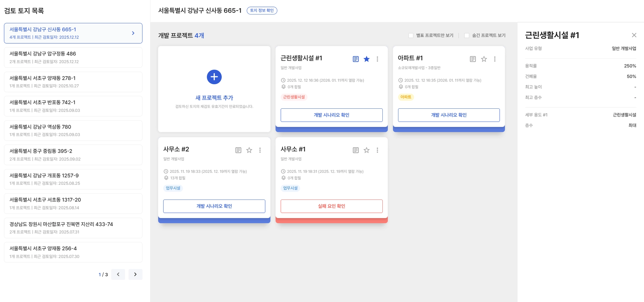The height and width of the screenshot is (302, 644).
Task: Go to the next page of land list
Action: point(136,274)
